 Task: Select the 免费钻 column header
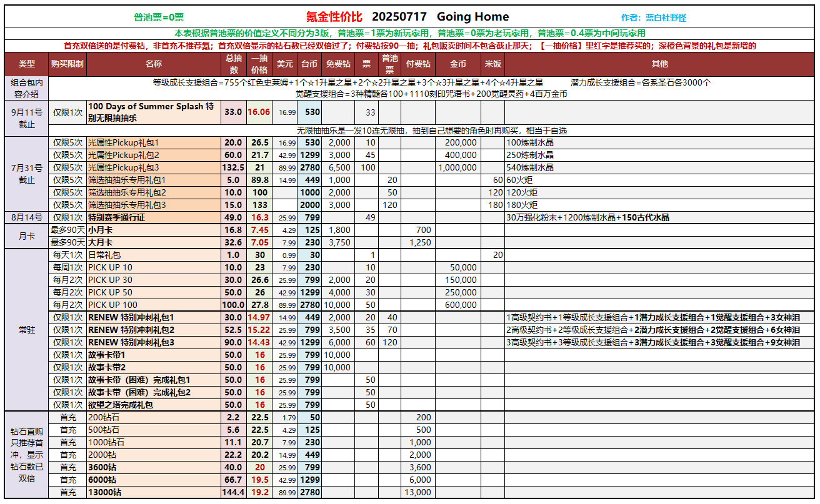(338, 64)
